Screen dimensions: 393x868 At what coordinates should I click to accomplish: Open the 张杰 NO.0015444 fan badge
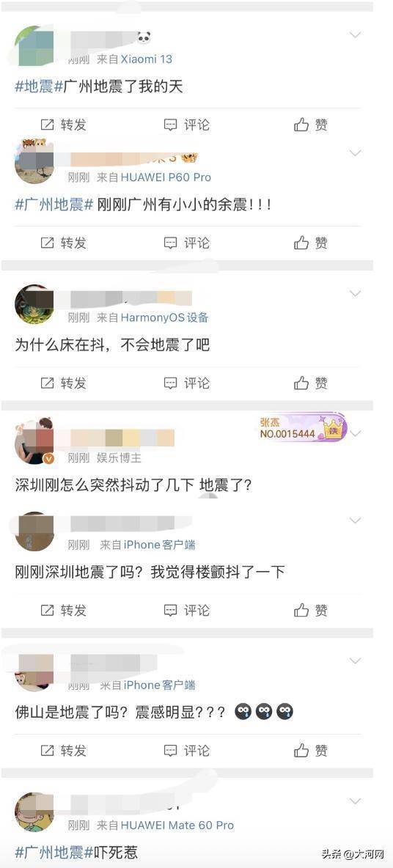pos(303,428)
